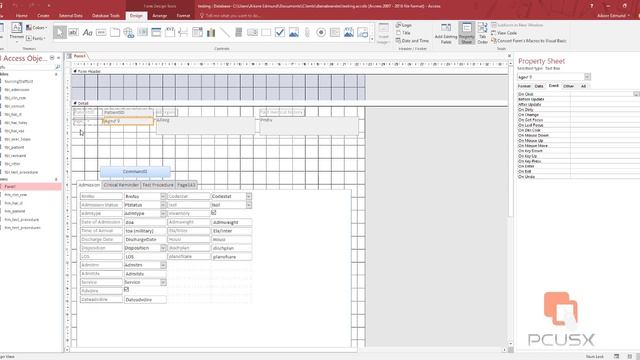Open the Service combo box arrow
The width and height of the screenshot is (640, 360).
pos(163,282)
